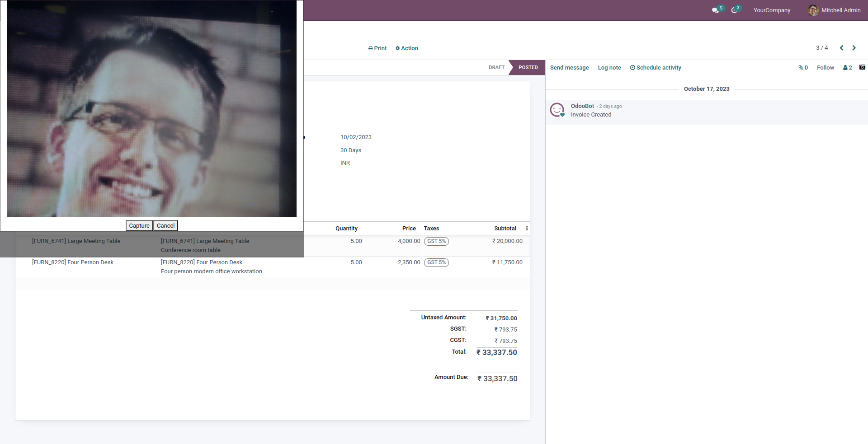Go to next record arrow

854,48
